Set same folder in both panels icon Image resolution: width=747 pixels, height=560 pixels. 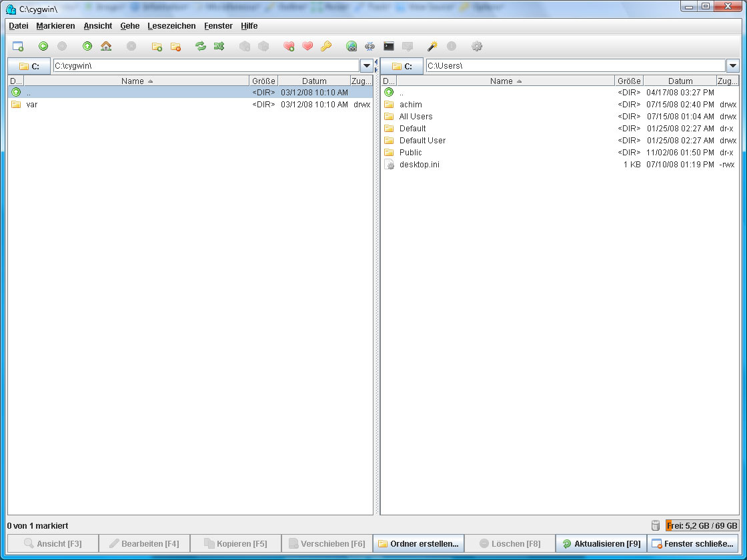219,46
